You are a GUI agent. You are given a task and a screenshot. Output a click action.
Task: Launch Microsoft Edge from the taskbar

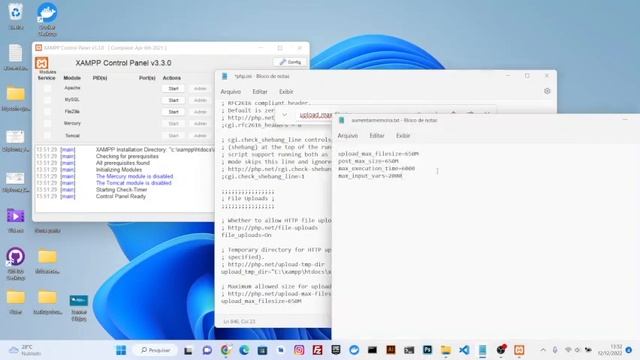tap(244, 350)
